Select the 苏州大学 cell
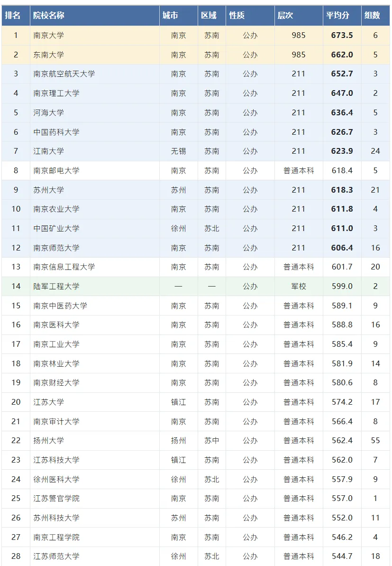This screenshot has height=566, width=392. click(x=94, y=190)
